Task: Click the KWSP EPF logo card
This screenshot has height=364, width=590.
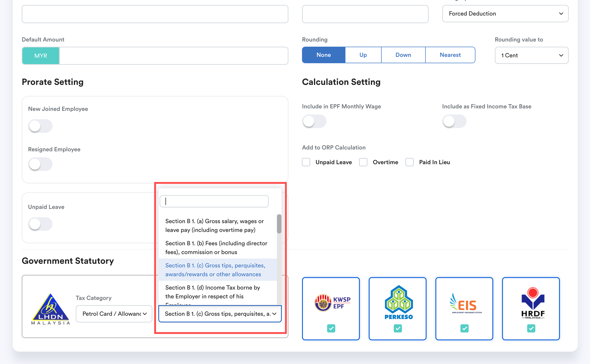Action: tap(331, 303)
